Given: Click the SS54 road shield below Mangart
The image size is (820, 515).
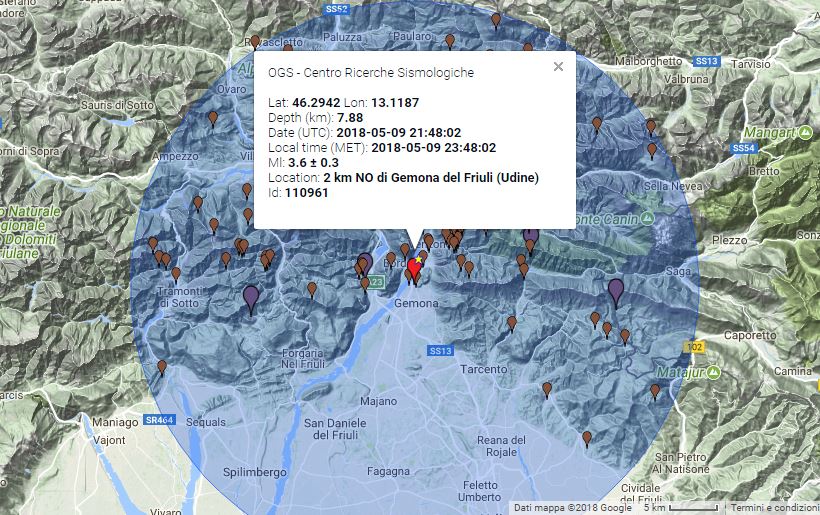Looking at the screenshot, I should pos(741,148).
